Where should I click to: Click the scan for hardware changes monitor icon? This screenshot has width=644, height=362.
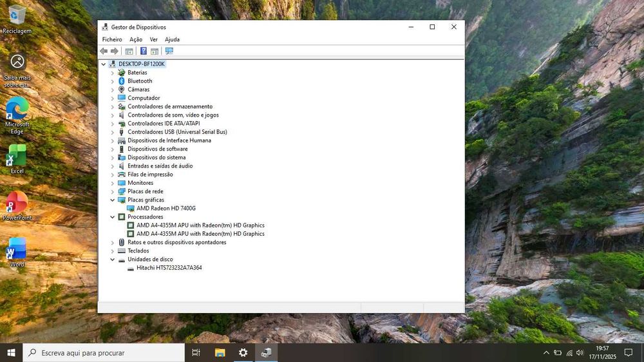pyautogui.click(x=169, y=51)
